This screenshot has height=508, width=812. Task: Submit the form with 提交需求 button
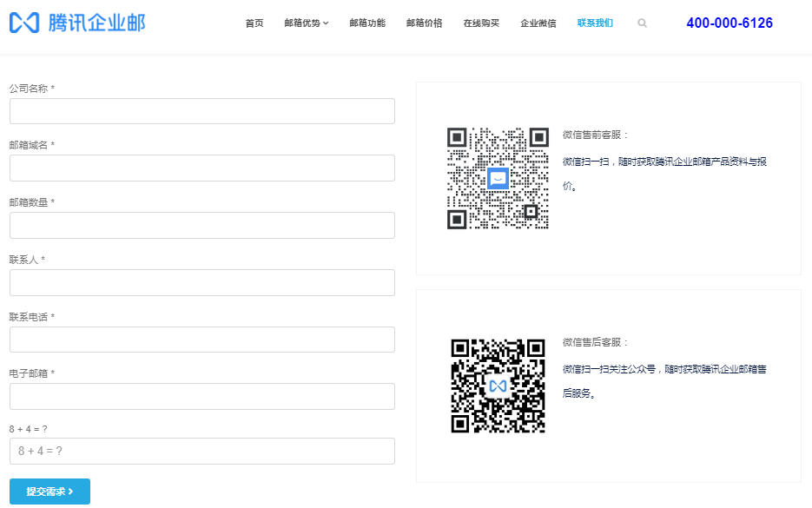coord(50,492)
